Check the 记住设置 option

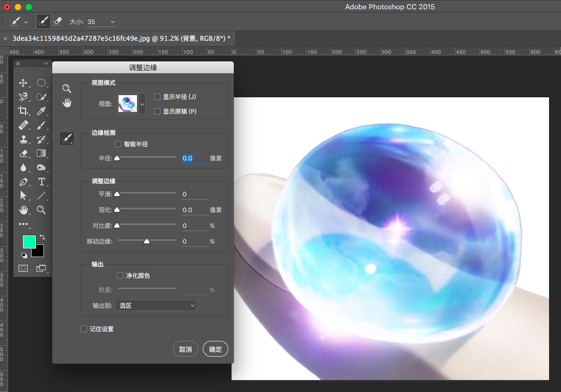click(83, 329)
